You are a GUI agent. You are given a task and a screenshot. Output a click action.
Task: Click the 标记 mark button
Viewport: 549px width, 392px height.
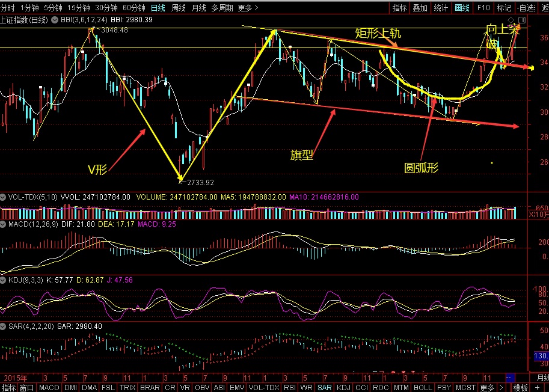coord(504,8)
